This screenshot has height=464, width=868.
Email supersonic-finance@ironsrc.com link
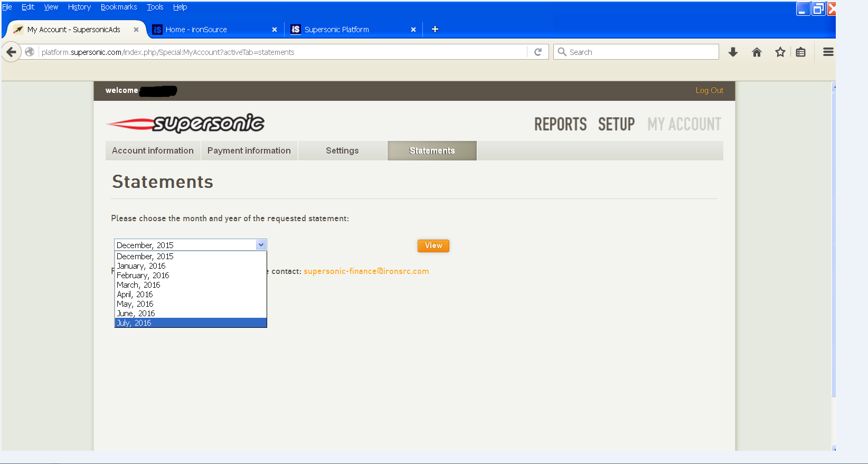point(366,271)
